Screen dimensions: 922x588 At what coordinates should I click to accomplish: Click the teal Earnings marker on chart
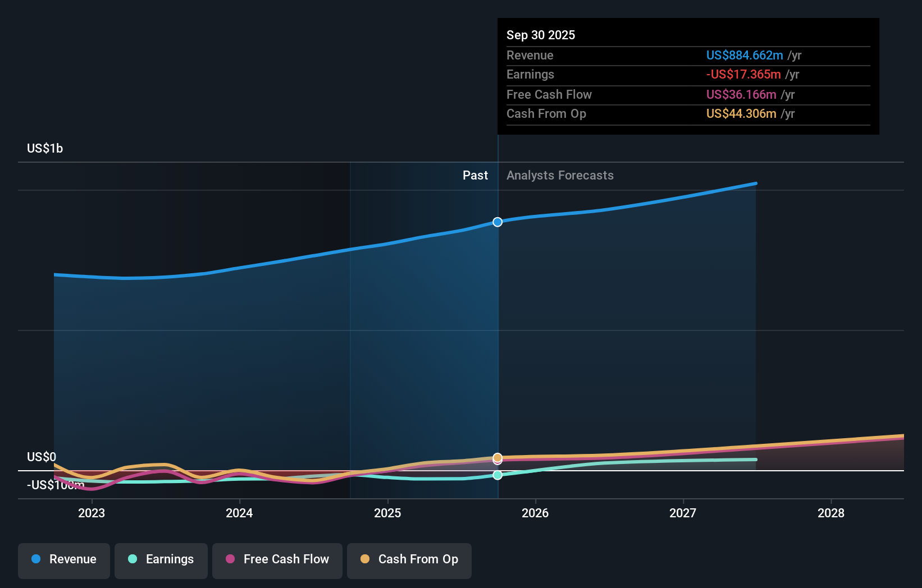click(x=497, y=475)
